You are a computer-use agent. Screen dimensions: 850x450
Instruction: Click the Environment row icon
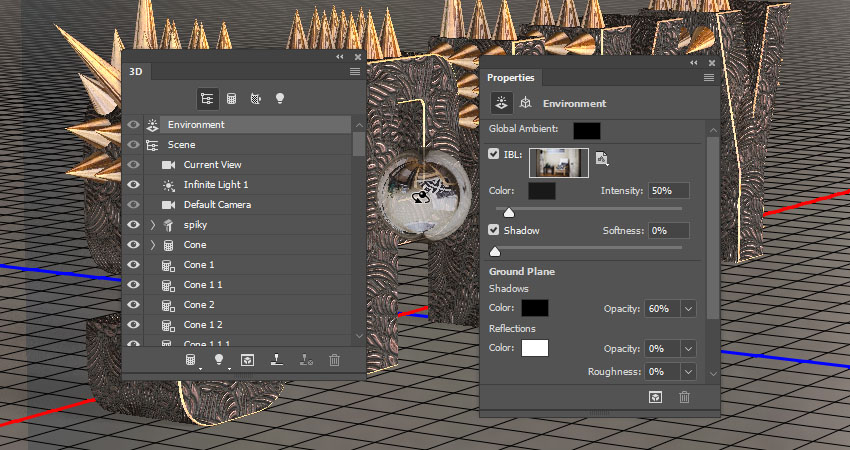152,125
